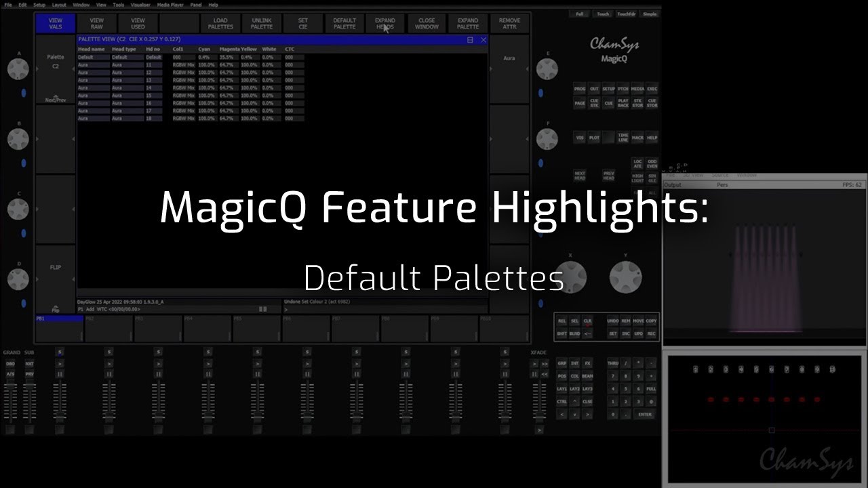Switch to the Full panel layout

click(580, 14)
